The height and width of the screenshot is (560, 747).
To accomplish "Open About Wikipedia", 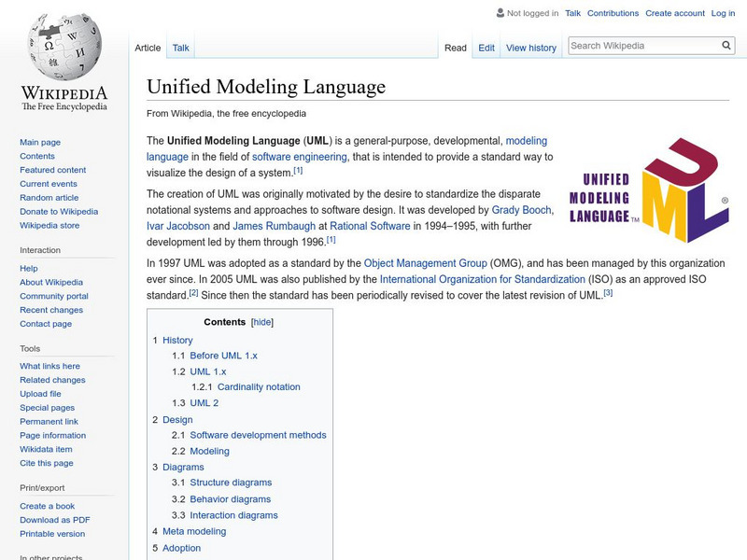I will 51,283.
